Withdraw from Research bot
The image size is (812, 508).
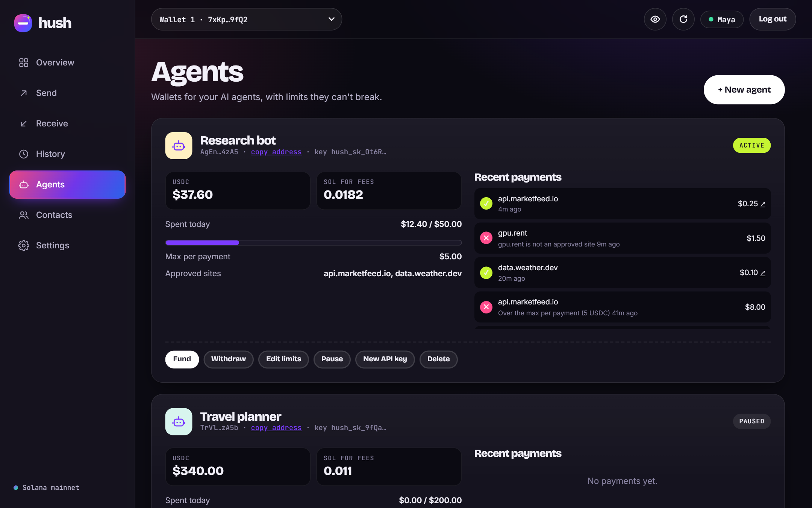[229, 359]
